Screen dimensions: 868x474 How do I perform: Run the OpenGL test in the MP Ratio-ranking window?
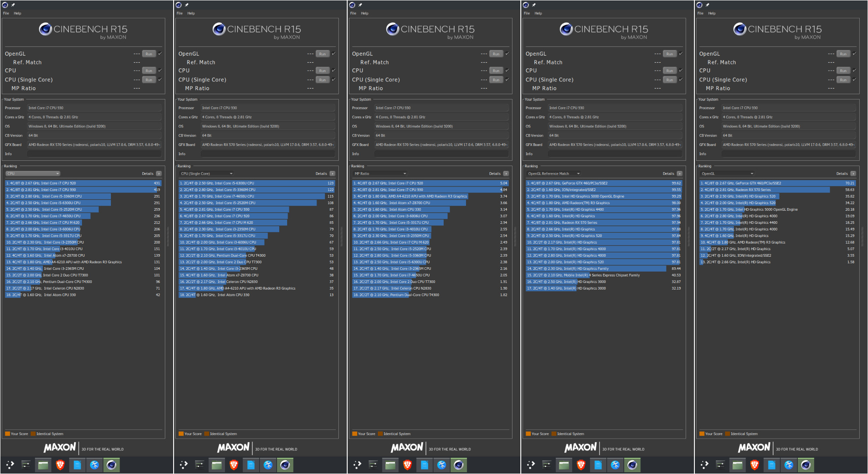click(x=496, y=54)
